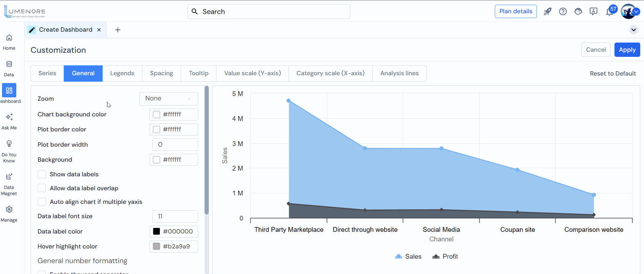Expand the tab list chevron at right

click(633, 30)
